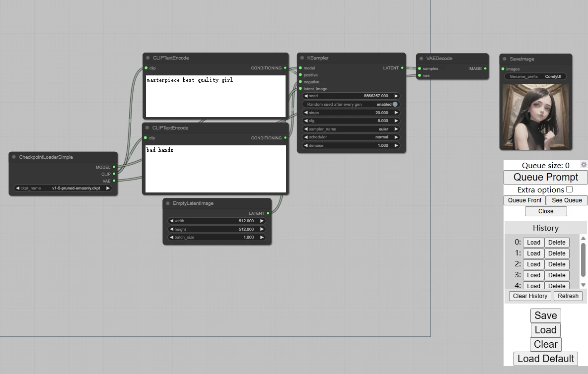Enable the Extra options checkbox
The width and height of the screenshot is (588, 374).
tap(569, 189)
